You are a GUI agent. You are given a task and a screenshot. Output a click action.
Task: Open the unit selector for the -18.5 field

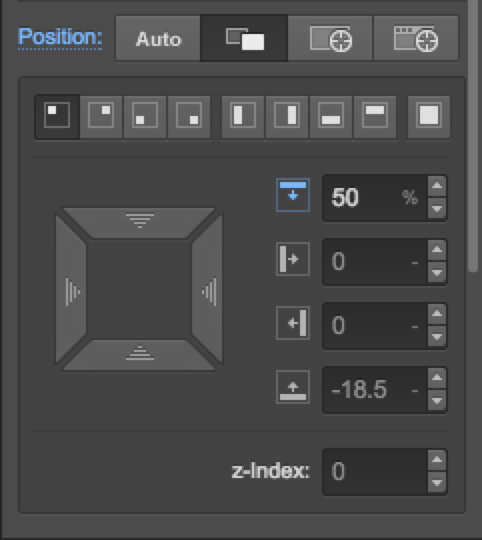coord(415,391)
